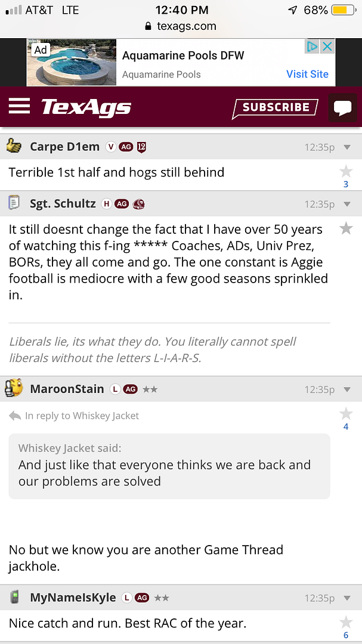The image size is (362, 644).
Task: Star Sgt. Schultz's post
Action: (346, 228)
